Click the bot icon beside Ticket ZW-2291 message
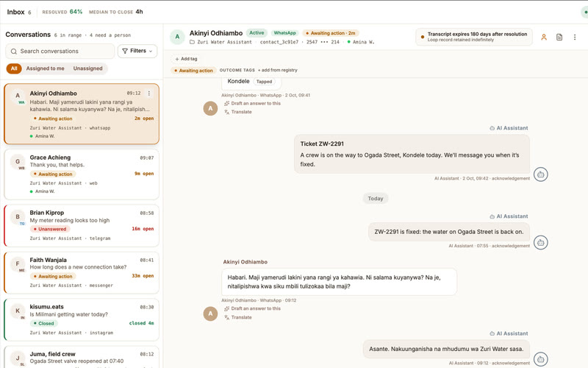Viewport: 588px width, 368px height. click(x=541, y=174)
